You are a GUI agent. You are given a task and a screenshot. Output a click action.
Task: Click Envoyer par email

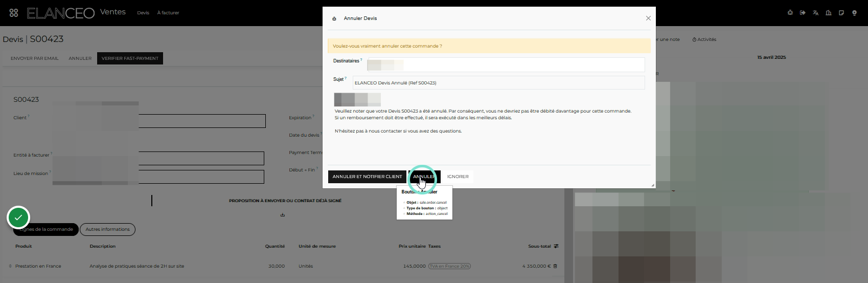coord(35,58)
